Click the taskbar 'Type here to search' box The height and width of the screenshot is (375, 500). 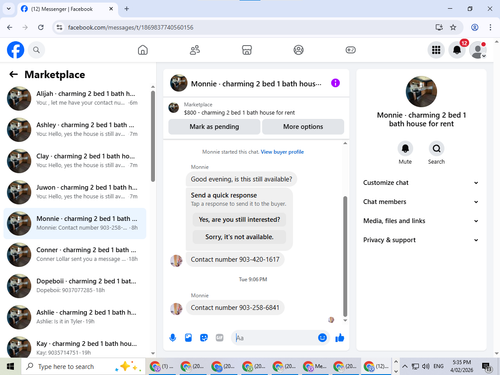pyautogui.click(x=83, y=367)
